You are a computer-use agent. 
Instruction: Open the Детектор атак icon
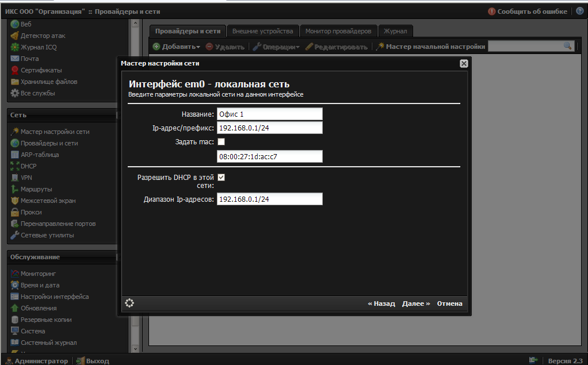pos(14,36)
